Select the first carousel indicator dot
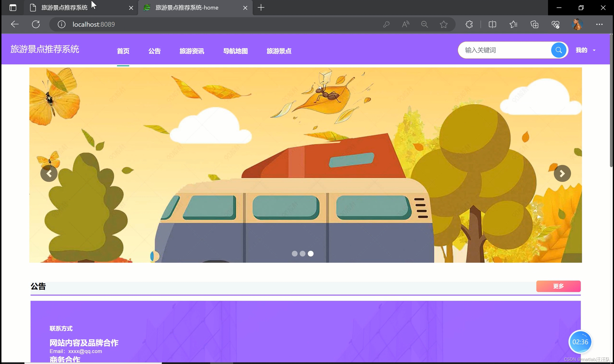 [x=294, y=254]
